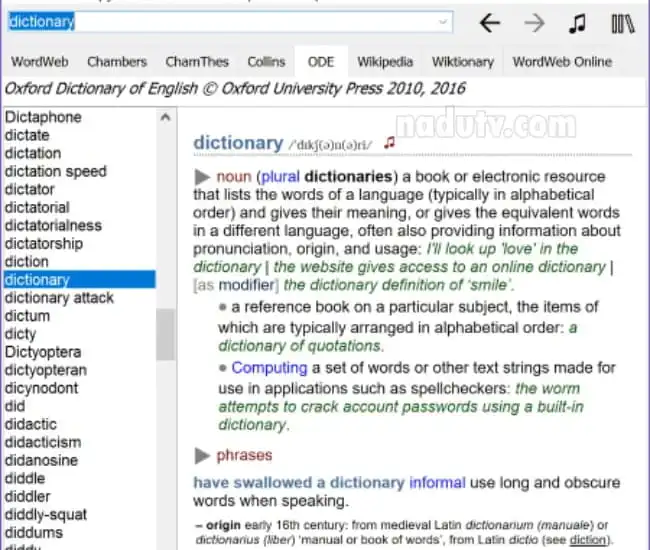Switch to the Collins tab
650x550 pixels.
point(266,62)
